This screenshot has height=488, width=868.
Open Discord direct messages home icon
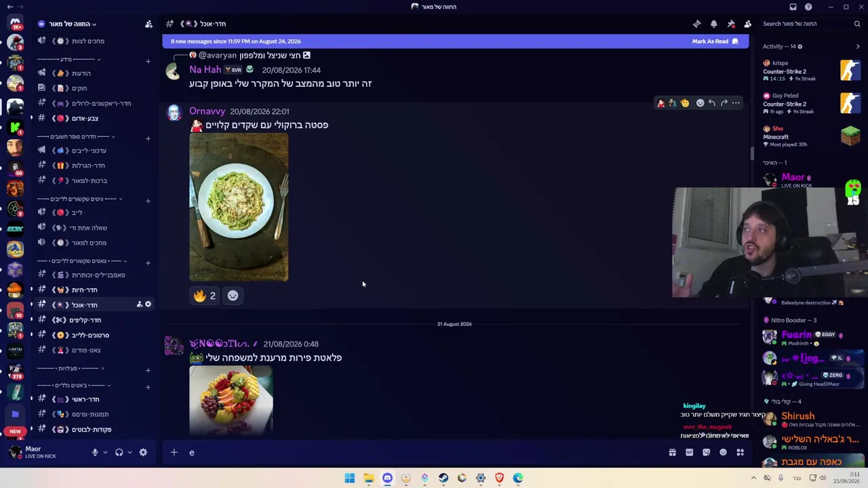(15, 24)
